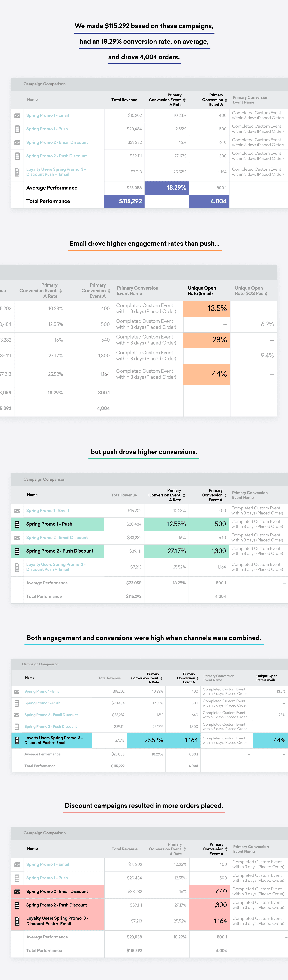Open highlighted green Spring Promo 2 - Push Discount link
This screenshot has width=288, height=980.
pyautogui.click(x=59, y=551)
